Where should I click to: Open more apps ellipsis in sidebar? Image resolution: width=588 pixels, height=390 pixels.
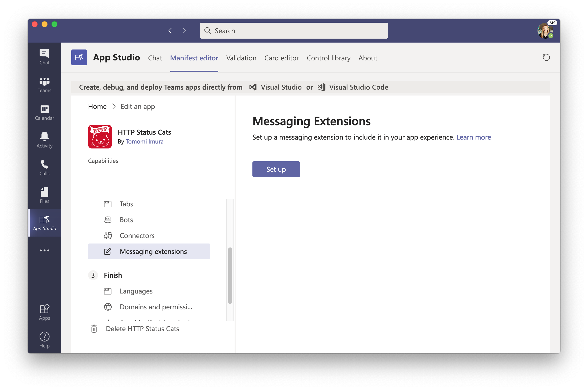44,250
